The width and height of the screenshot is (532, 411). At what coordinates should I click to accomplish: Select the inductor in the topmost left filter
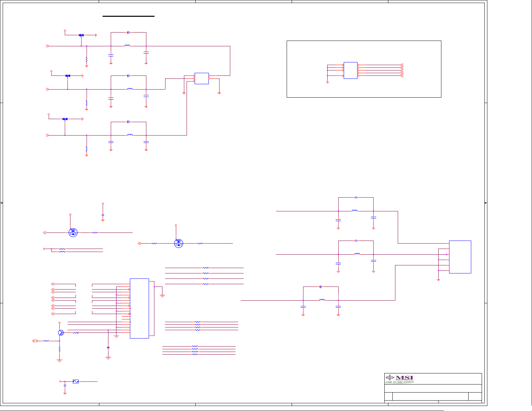127,45
